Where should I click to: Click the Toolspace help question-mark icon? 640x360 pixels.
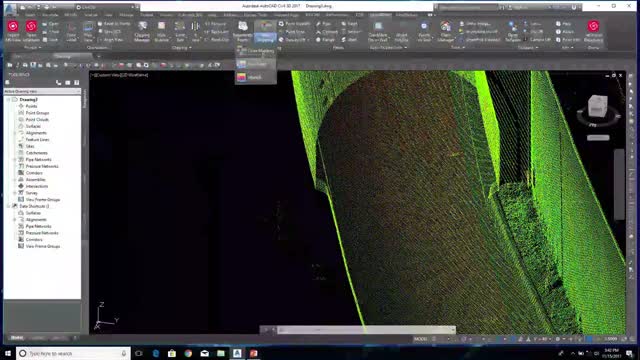click(x=76, y=83)
